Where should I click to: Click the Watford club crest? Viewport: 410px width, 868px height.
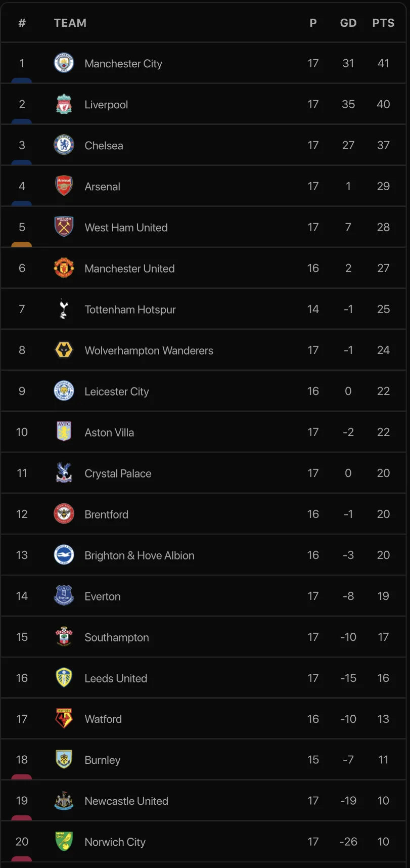[x=64, y=719]
